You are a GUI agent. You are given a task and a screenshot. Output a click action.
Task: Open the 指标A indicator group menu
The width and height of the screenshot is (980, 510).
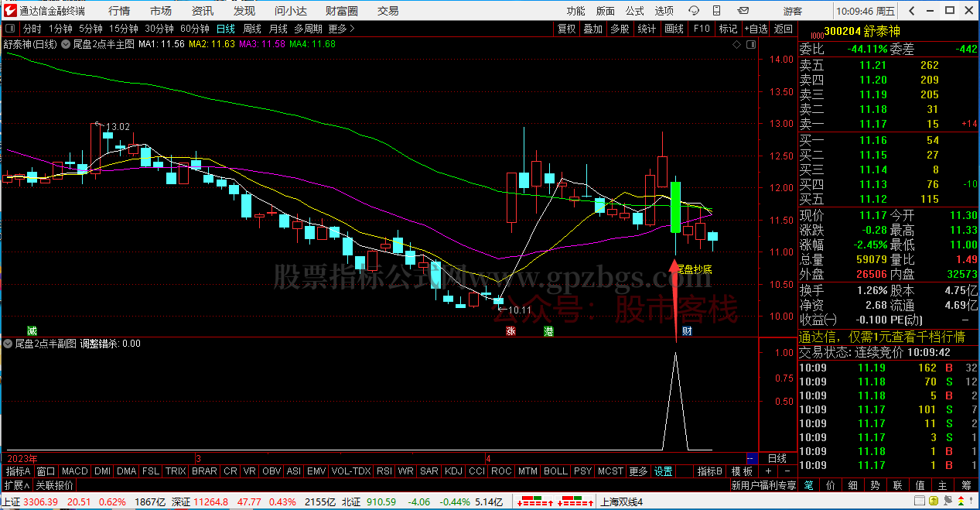[x=18, y=471]
